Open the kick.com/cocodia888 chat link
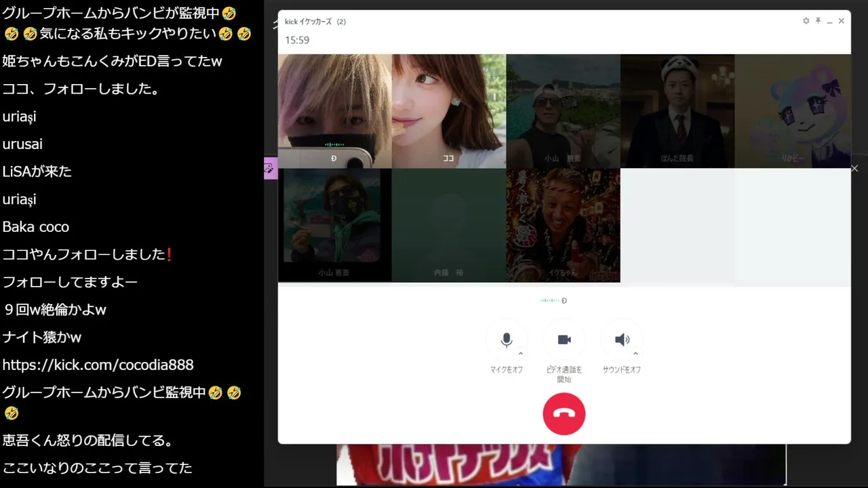The image size is (868, 488). click(x=98, y=365)
